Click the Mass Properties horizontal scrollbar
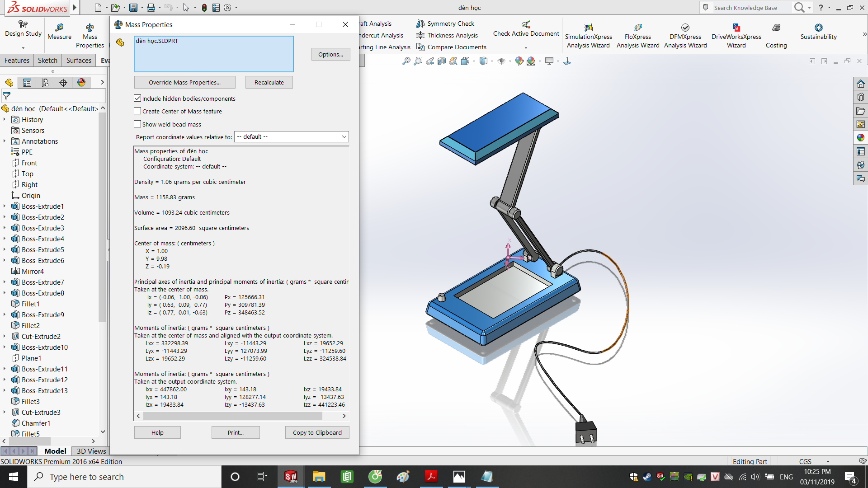This screenshot has height=488, width=868. point(233,416)
